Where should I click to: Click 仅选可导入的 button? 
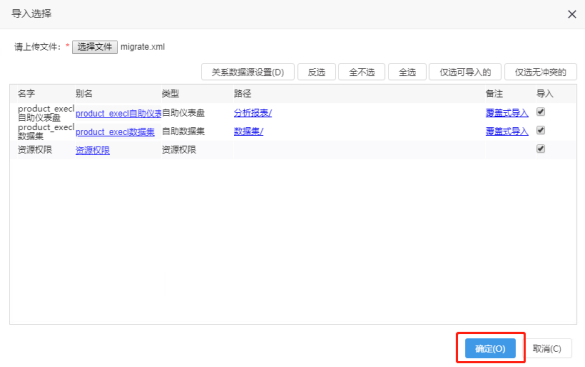(465, 72)
